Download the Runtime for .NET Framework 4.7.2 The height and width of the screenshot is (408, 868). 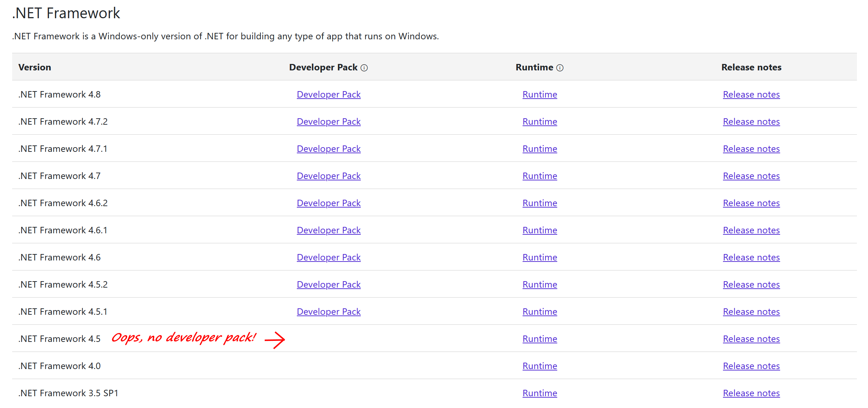click(x=540, y=121)
